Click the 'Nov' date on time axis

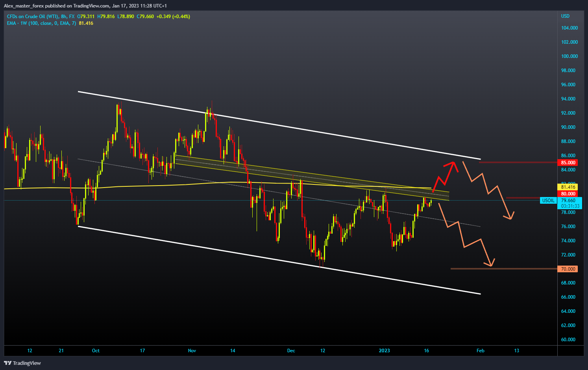tap(192, 351)
